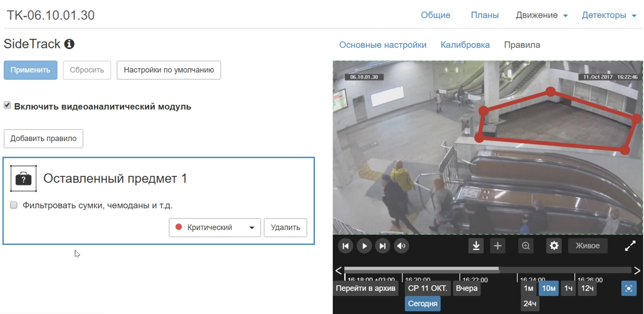
Task: Click the 'Применить' button
Action: click(x=30, y=70)
